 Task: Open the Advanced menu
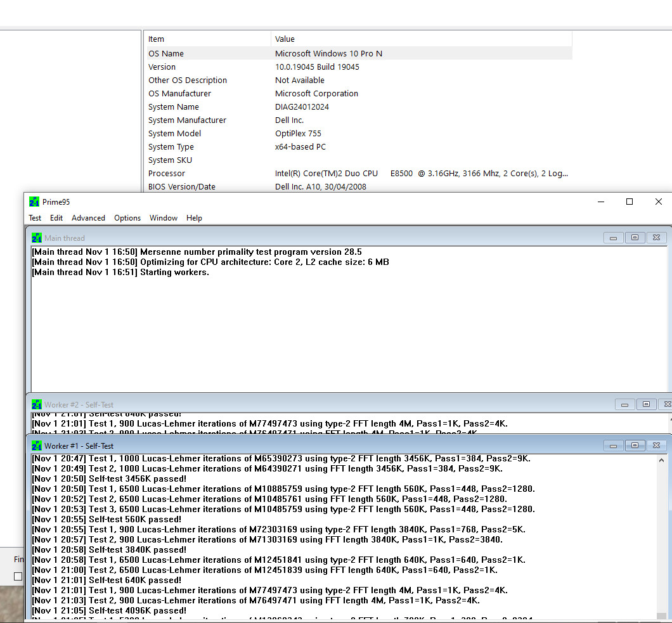(88, 218)
